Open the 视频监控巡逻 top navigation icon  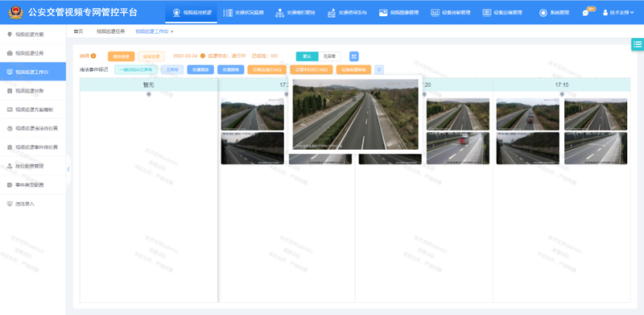(x=176, y=12)
